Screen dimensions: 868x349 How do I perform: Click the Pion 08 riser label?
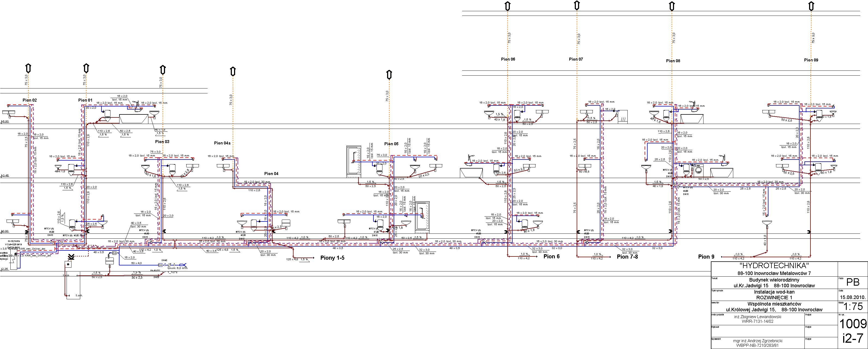click(673, 61)
